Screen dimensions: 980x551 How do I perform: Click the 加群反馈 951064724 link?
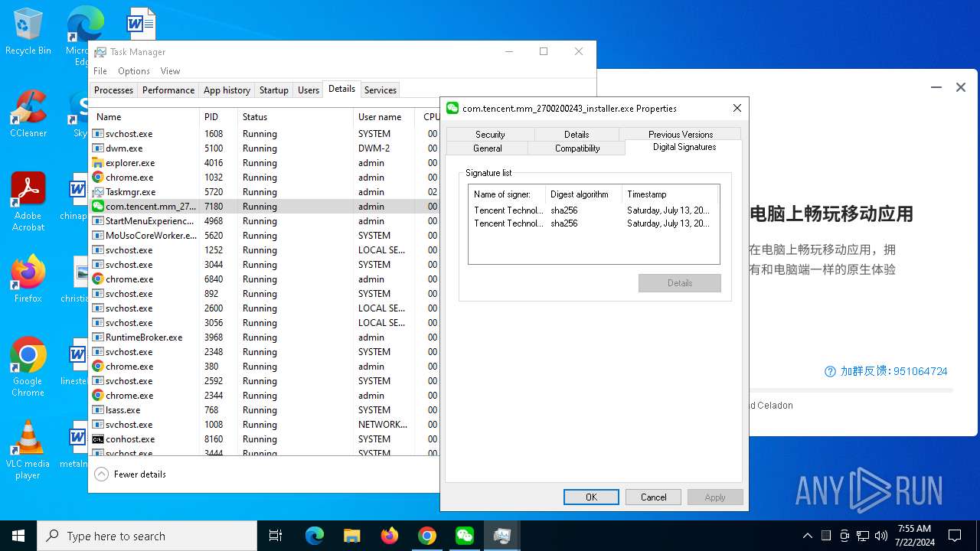click(893, 371)
